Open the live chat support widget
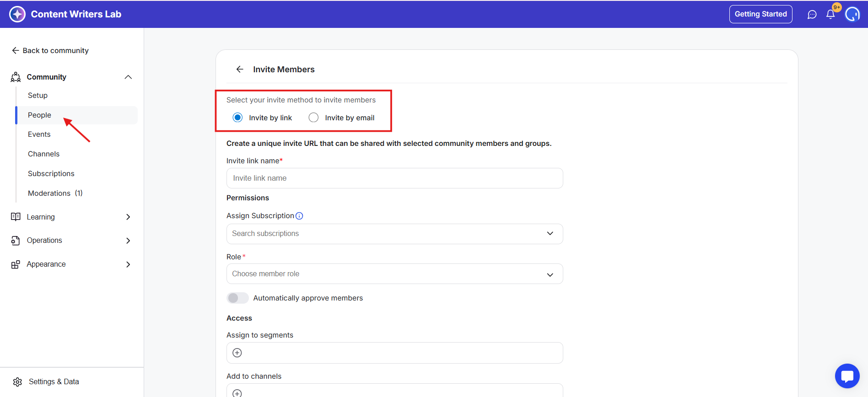Viewport: 868px width, 397px height. click(x=847, y=376)
